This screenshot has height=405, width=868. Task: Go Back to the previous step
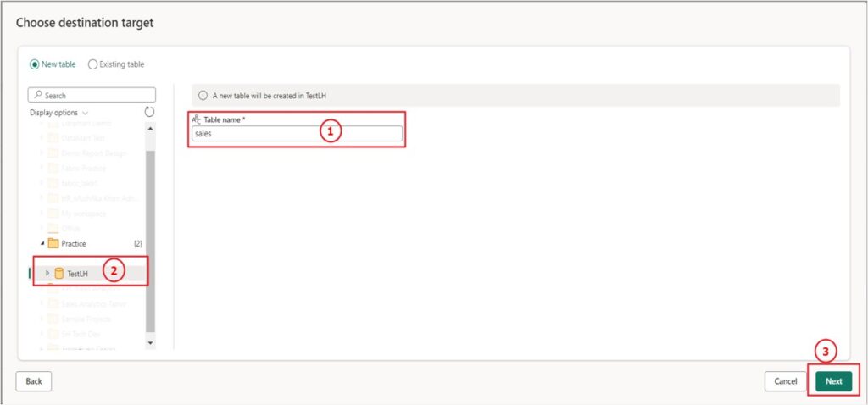pos(34,381)
